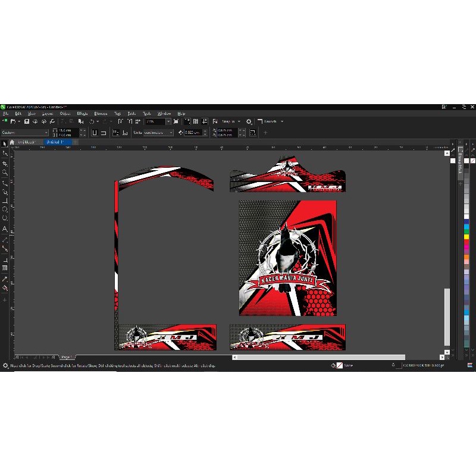
Task: Toggle landscape page orientation
Action: point(105,132)
